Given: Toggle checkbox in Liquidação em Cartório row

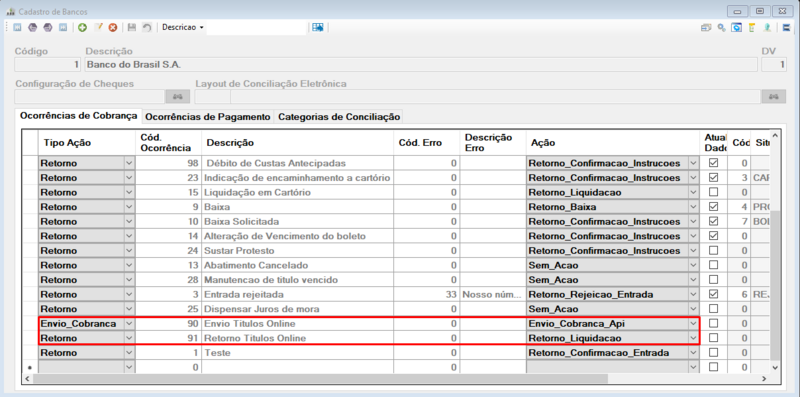Looking at the screenshot, I should (713, 192).
